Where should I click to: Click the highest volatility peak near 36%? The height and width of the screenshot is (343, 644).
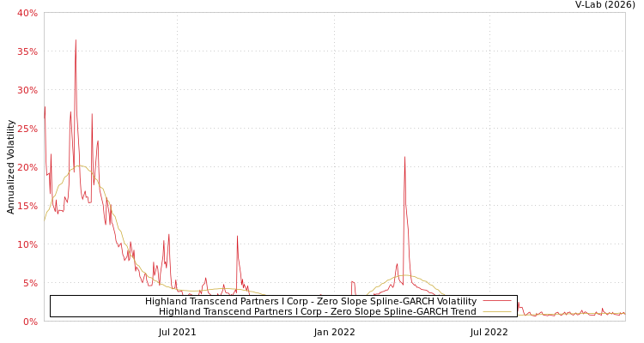click(x=76, y=40)
